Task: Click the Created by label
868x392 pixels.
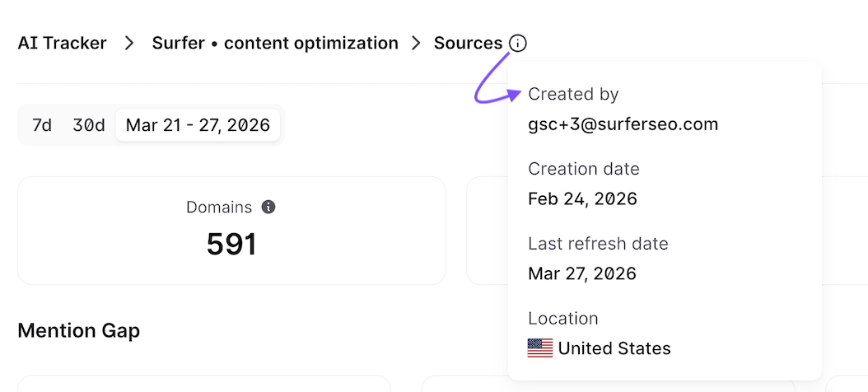Action: pyautogui.click(x=573, y=95)
